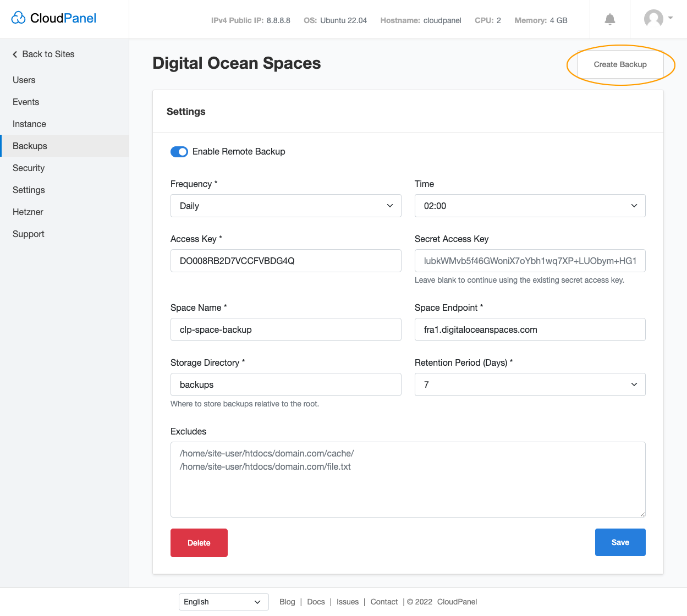Select the Security section
The image size is (687, 616).
tap(28, 168)
